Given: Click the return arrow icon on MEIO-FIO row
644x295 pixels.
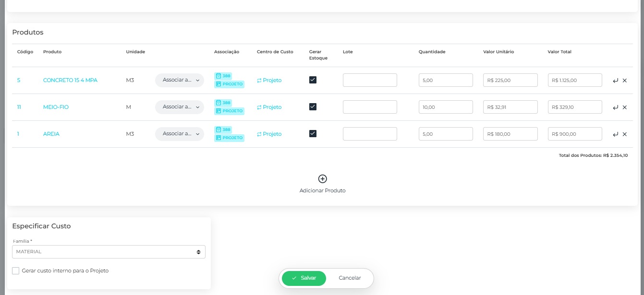Looking at the screenshot, I should coord(615,107).
